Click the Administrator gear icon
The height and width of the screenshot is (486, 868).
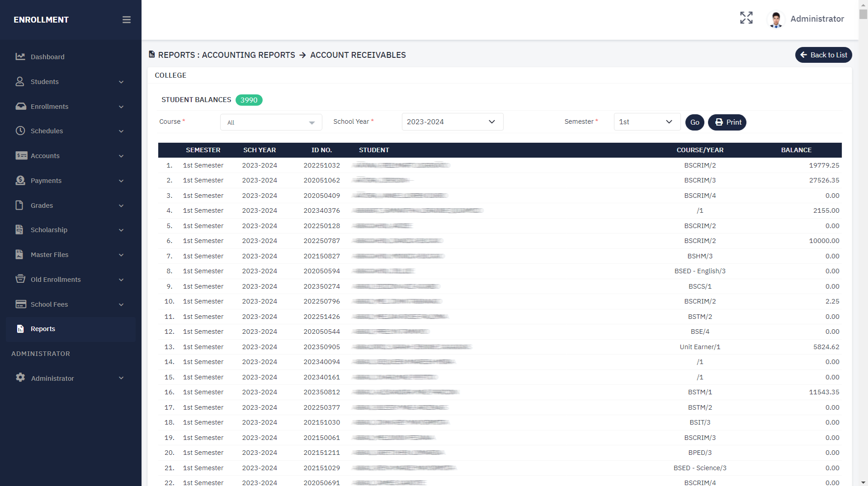click(20, 378)
